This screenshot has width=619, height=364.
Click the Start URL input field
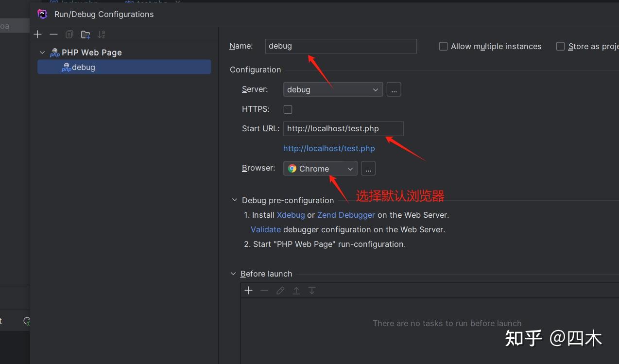[344, 129]
